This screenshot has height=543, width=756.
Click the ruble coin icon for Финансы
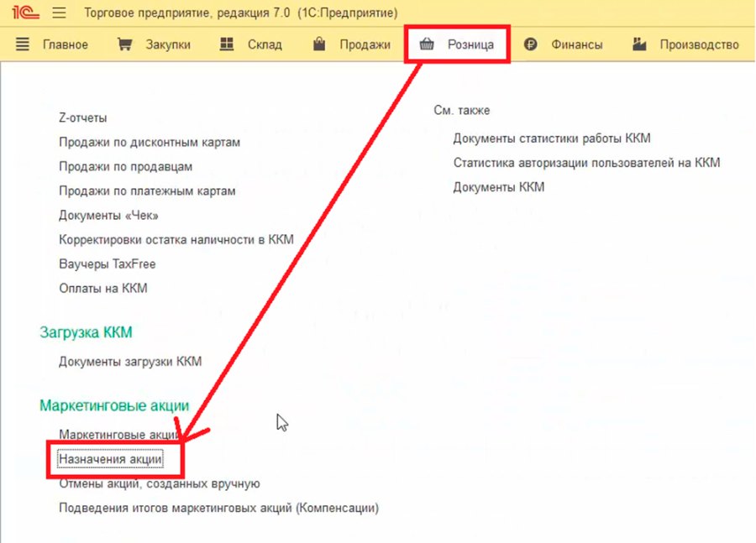[x=530, y=44]
